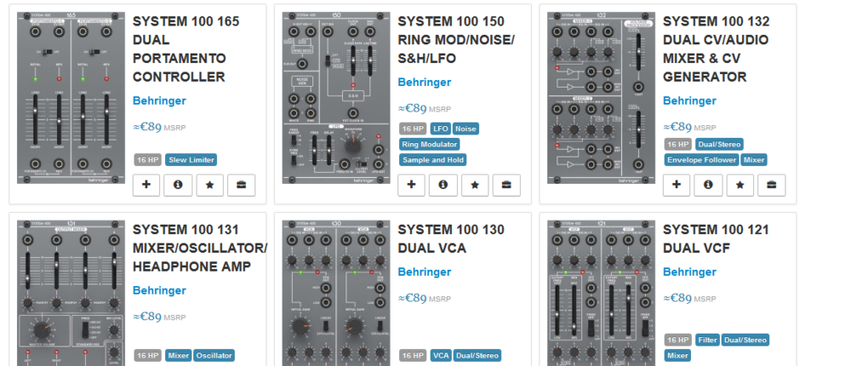The height and width of the screenshot is (366, 868).
Task: Click 16 HP badge on System 100 165
Action: point(148,160)
